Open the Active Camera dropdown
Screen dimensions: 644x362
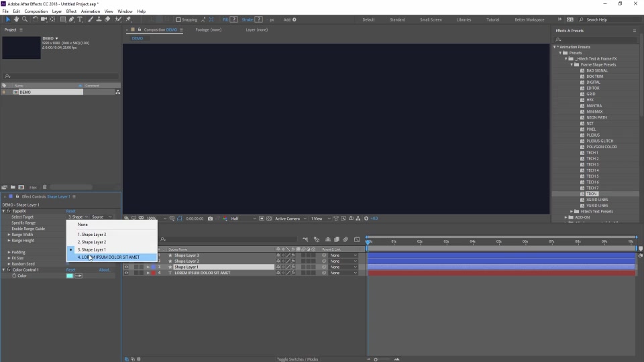tap(290, 219)
